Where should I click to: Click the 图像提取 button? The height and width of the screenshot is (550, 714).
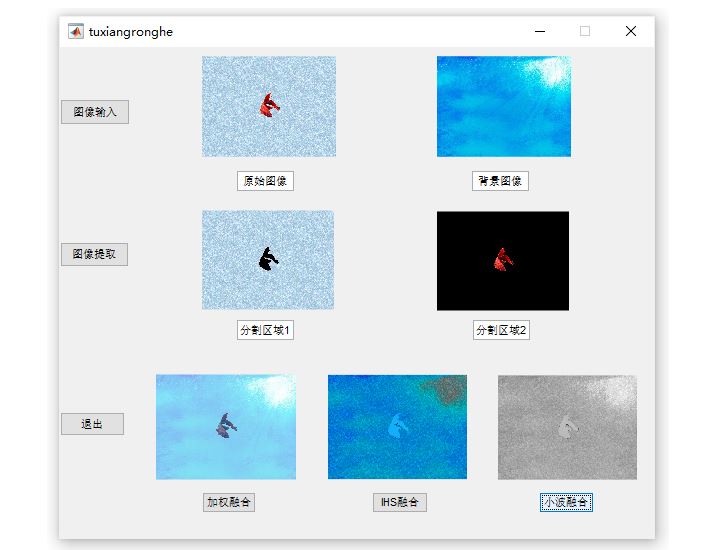pyautogui.click(x=94, y=254)
